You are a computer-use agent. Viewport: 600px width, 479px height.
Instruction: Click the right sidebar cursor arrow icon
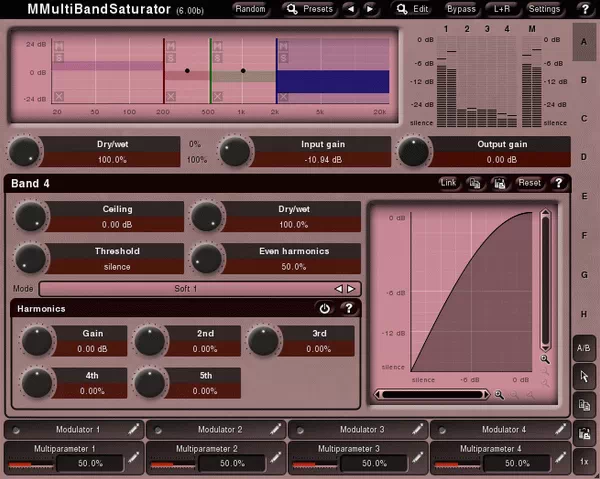[584, 376]
